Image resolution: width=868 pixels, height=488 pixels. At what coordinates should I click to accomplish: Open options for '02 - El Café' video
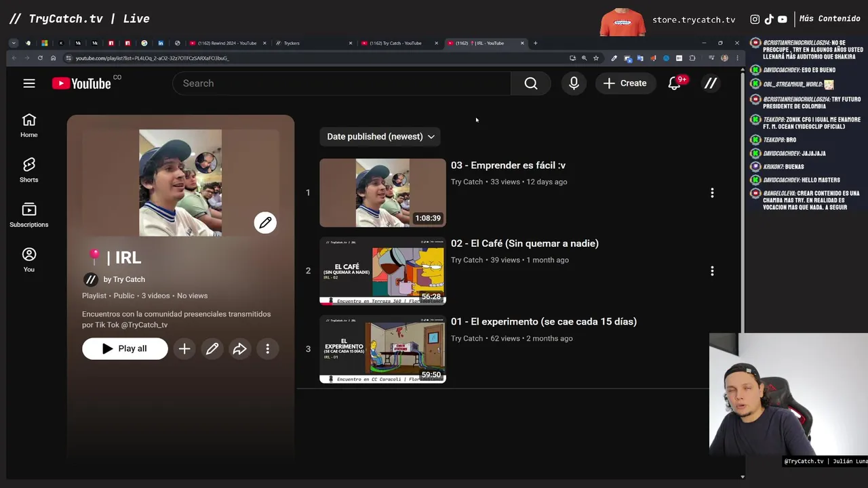pos(712,270)
